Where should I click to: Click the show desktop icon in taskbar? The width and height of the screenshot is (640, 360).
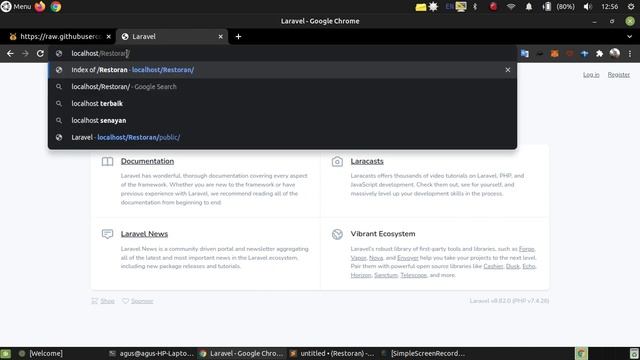[6, 353]
